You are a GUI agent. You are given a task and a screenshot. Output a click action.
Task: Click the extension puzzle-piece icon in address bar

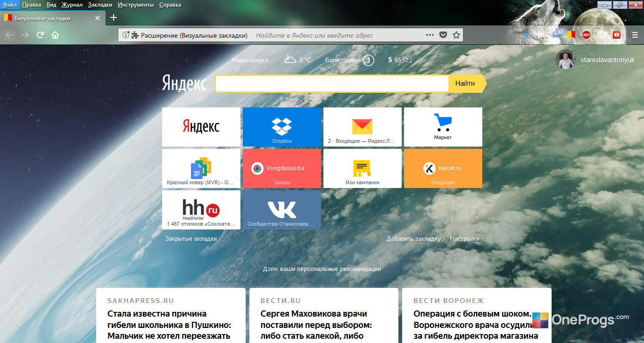point(135,35)
